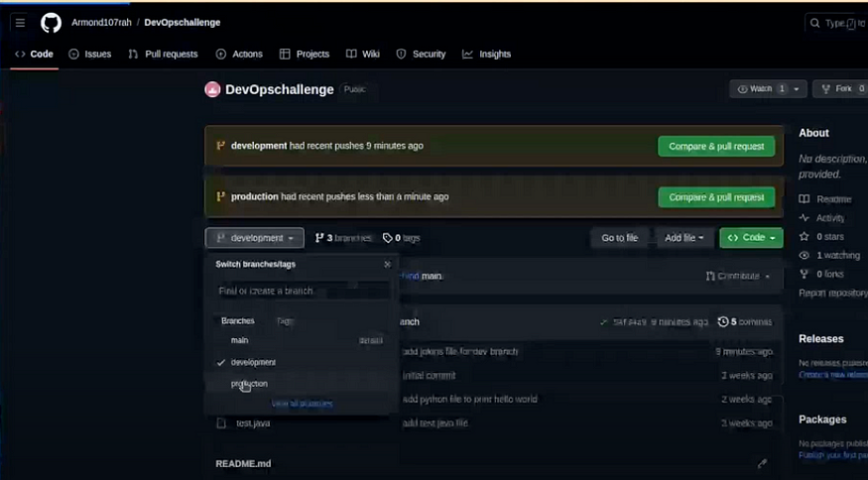868x480 pixels.
Task: Select the main branch
Action: pyautogui.click(x=302, y=340)
